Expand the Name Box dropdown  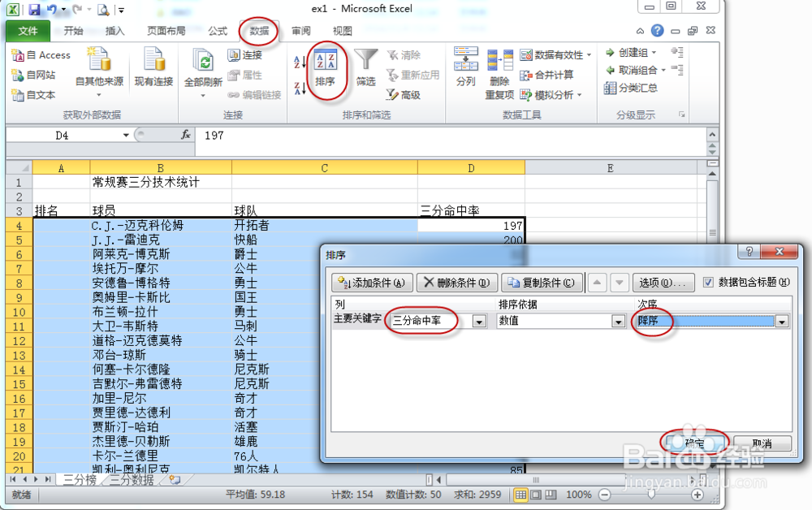[126, 135]
